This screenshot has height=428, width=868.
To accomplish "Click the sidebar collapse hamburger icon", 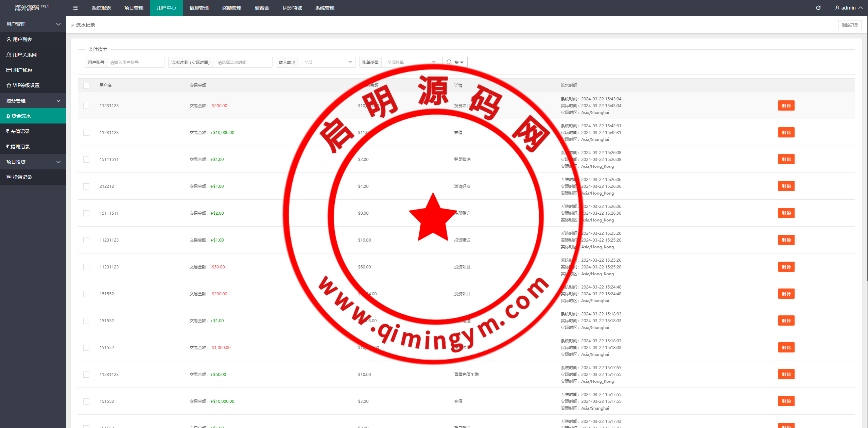I will 75,8.
